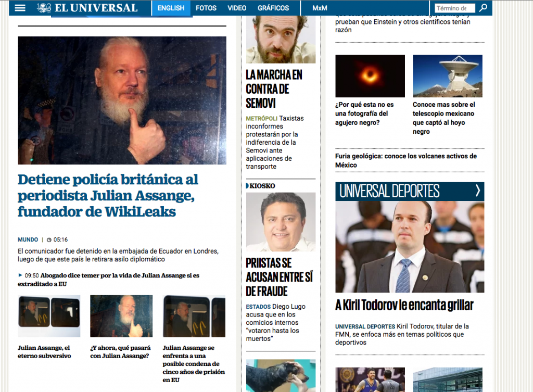Screen dimensions: 533x392
Task: Click the Kiril Todorov photo
Action: point(410,247)
